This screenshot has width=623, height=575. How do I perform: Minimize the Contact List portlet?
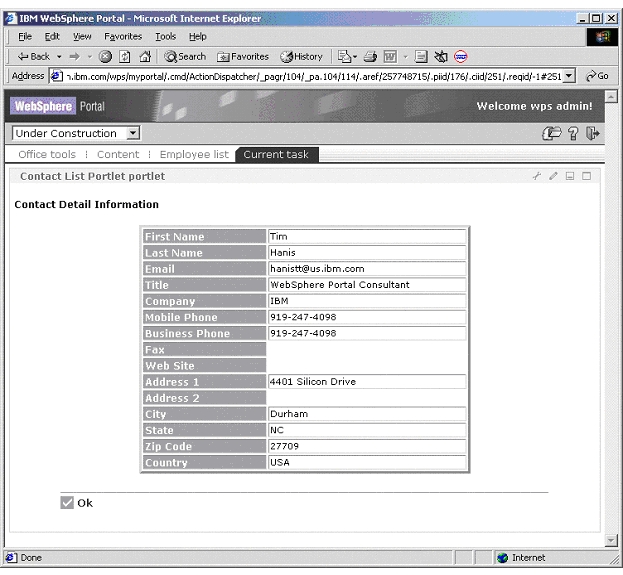pyautogui.click(x=570, y=176)
